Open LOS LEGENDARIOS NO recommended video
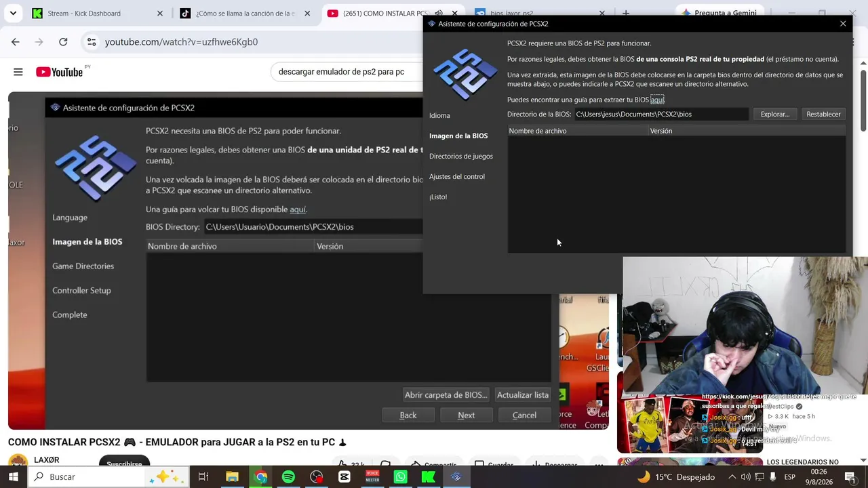Screen dimensions: 868x488 pyautogui.click(x=803, y=462)
